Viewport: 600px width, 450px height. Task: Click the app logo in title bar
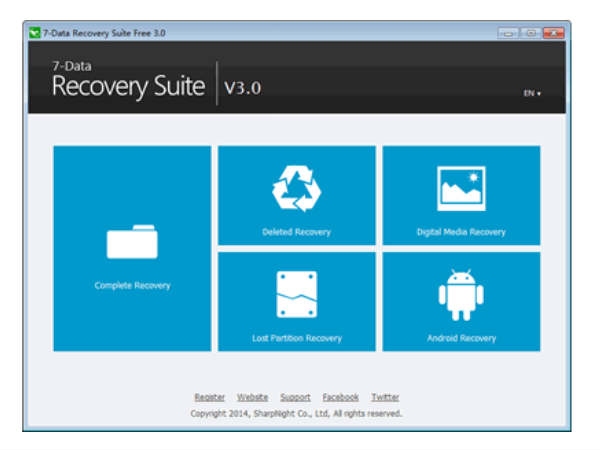coord(34,33)
